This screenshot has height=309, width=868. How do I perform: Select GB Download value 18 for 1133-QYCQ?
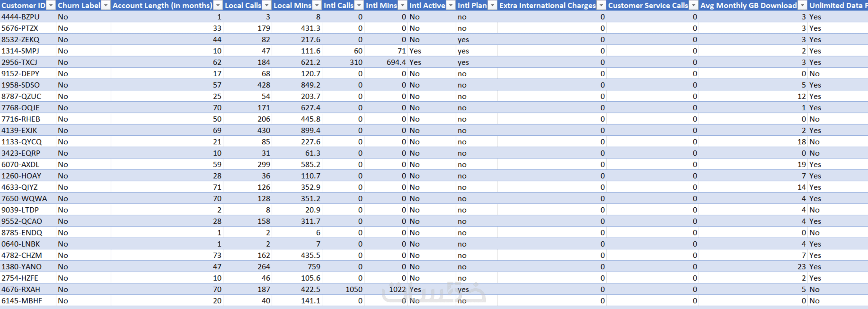[753, 142]
